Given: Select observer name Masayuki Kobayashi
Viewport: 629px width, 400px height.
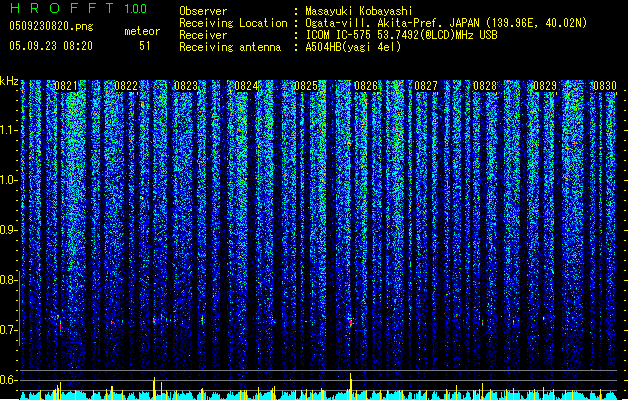Looking at the screenshot, I should 359,11.
